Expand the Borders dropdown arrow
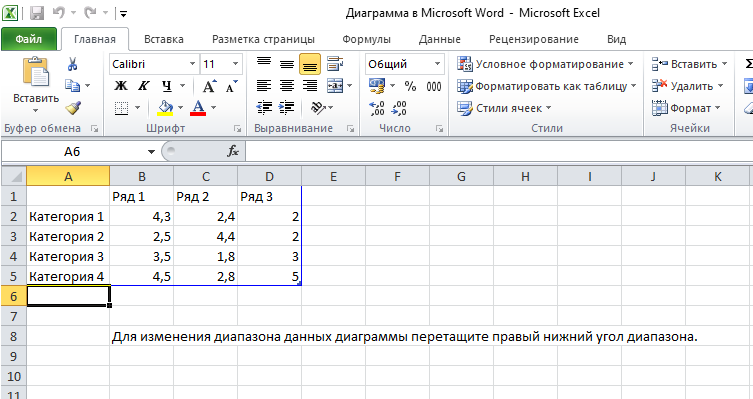753x399 pixels. 137,108
